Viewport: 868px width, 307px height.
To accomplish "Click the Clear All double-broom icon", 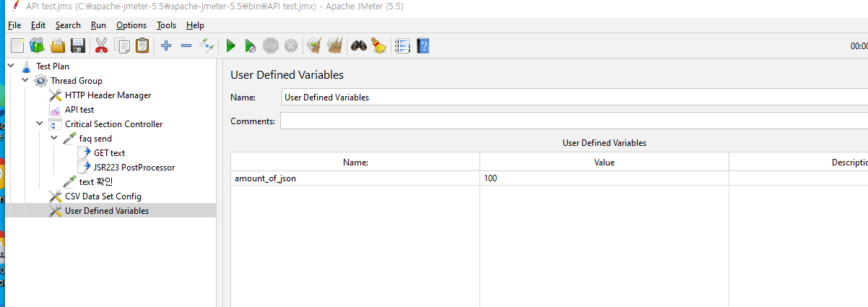I will pyautogui.click(x=334, y=46).
